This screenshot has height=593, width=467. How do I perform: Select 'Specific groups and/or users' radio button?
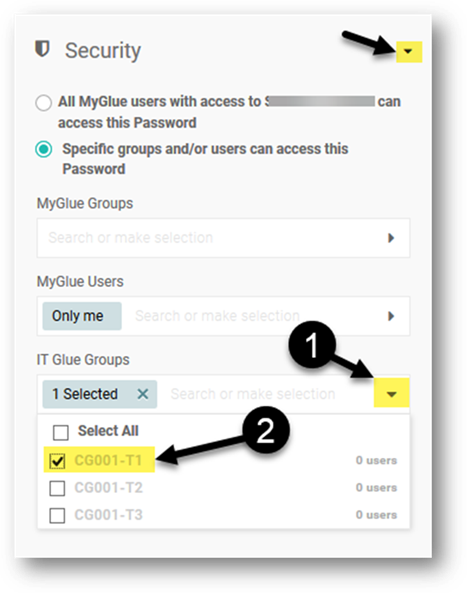(43, 149)
